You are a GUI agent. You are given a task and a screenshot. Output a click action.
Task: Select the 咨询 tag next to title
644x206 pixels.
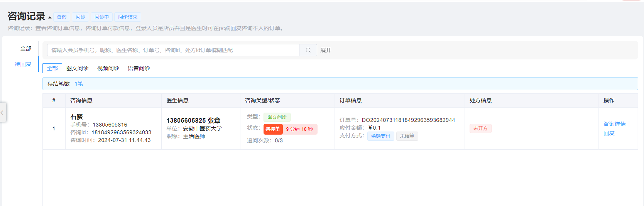tap(62, 17)
